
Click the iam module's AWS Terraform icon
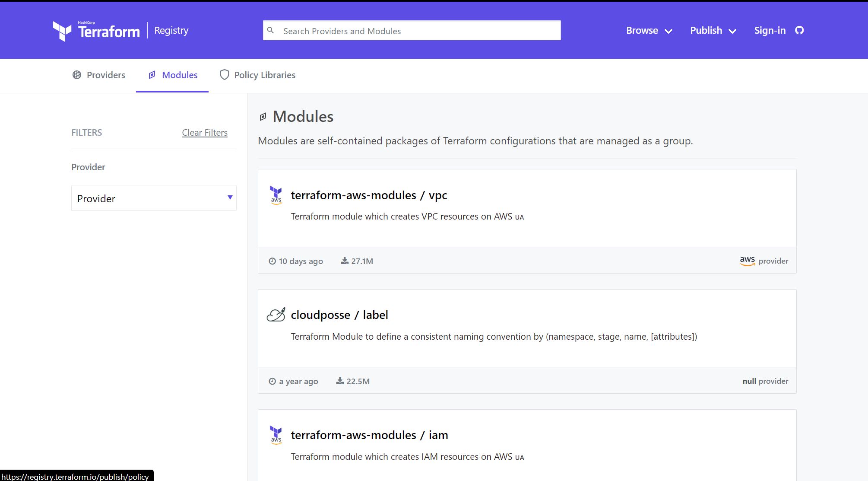(276, 435)
